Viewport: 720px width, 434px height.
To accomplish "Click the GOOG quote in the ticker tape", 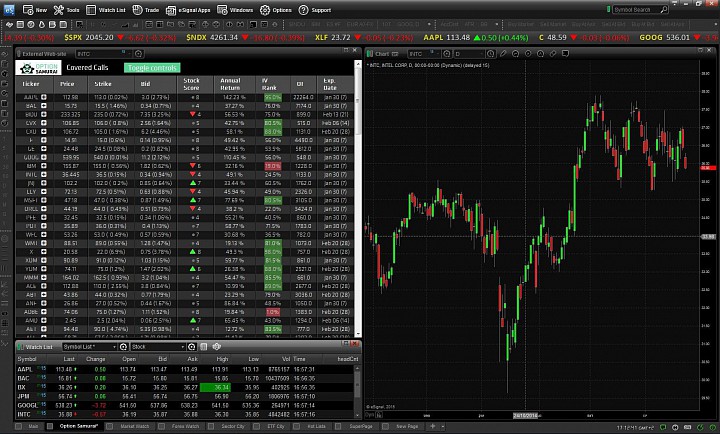I will pos(679,37).
